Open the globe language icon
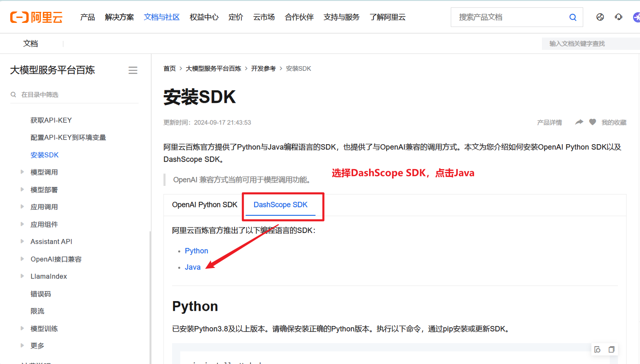The width and height of the screenshot is (640, 364). point(600,17)
